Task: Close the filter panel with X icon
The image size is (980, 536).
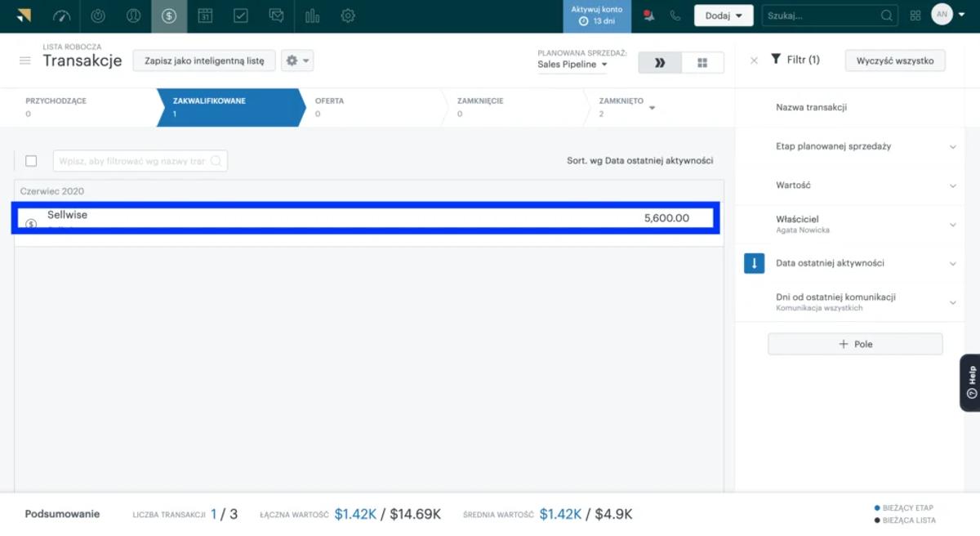Action: point(754,60)
